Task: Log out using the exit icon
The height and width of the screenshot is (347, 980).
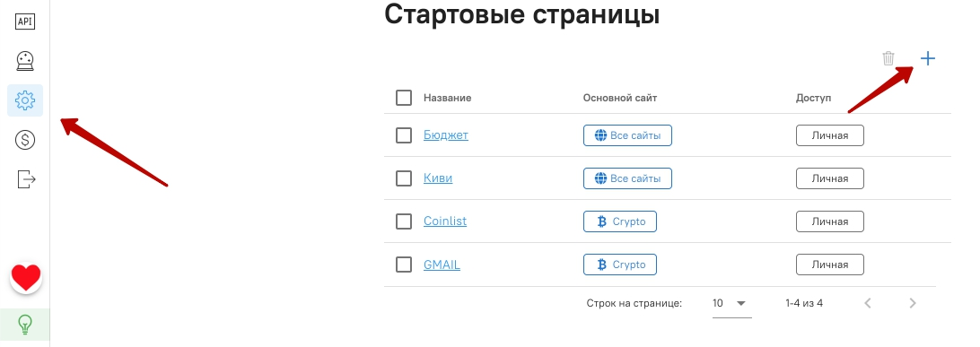Action: 26,179
